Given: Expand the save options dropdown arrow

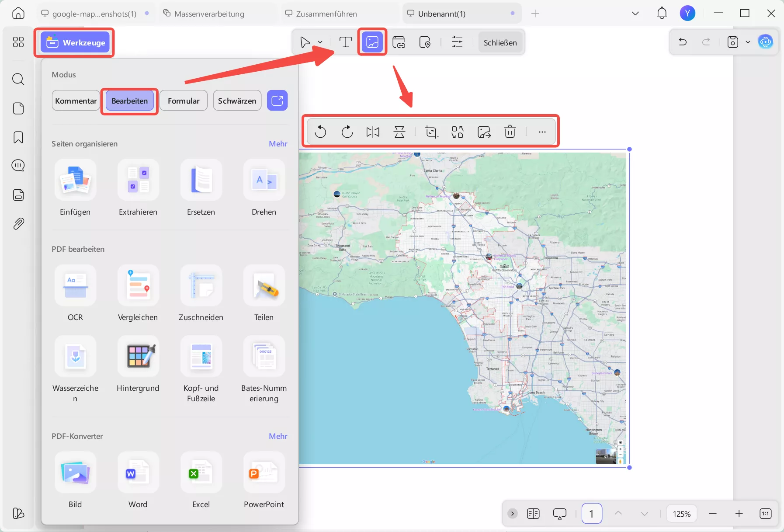Looking at the screenshot, I should tap(748, 42).
